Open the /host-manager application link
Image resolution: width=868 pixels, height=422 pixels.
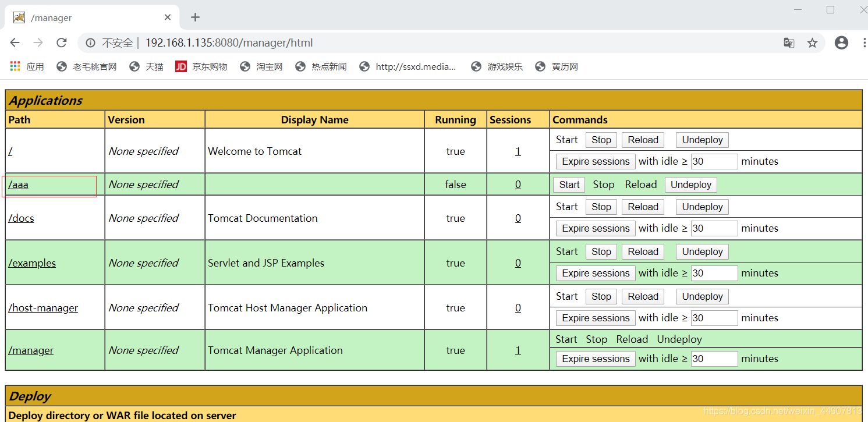click(x=43, y=308)
